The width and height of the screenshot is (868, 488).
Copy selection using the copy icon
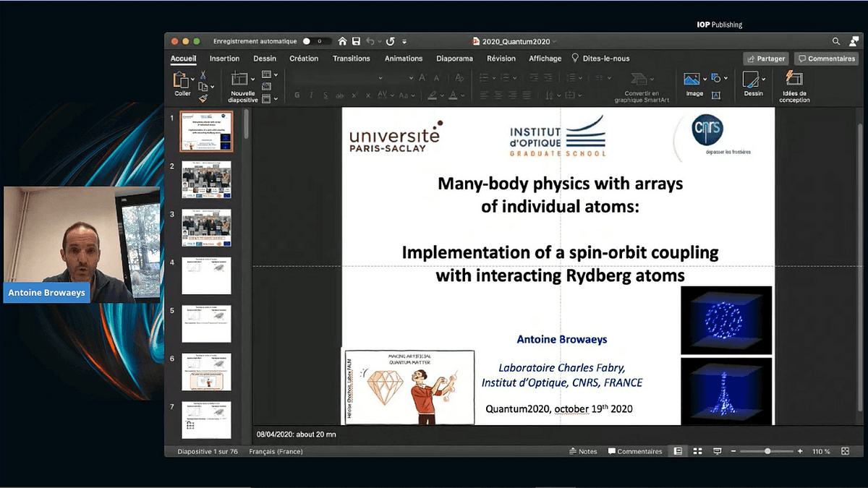(x=203, y=87)
